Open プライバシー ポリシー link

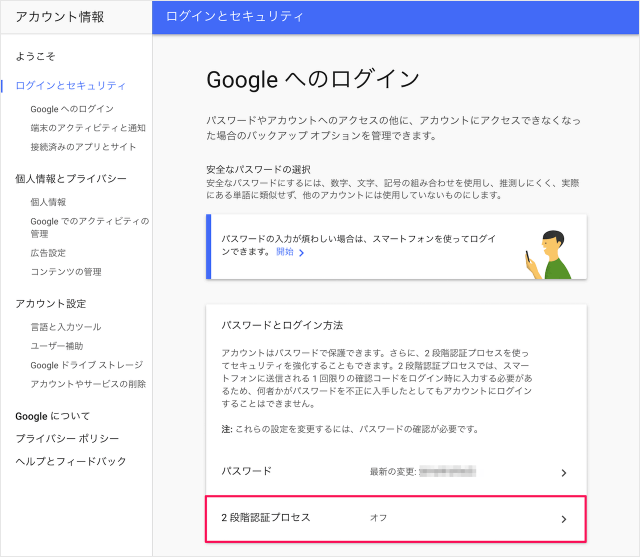click(67, 438)
